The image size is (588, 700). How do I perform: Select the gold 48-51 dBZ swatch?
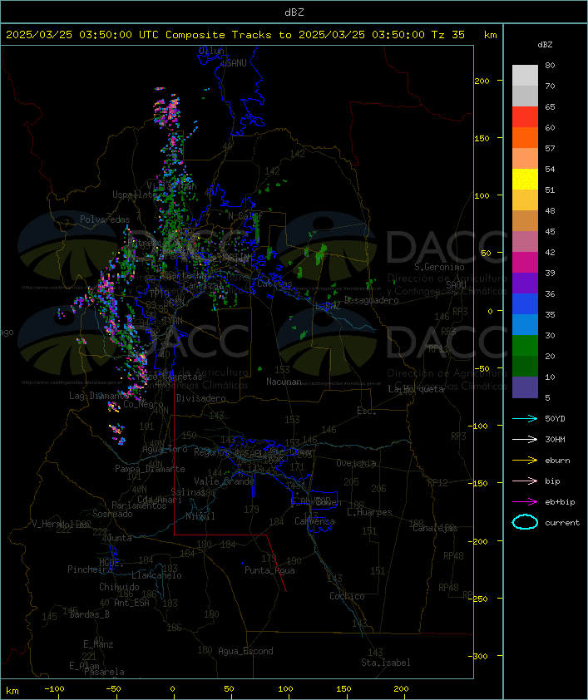[x=525, y=200]
